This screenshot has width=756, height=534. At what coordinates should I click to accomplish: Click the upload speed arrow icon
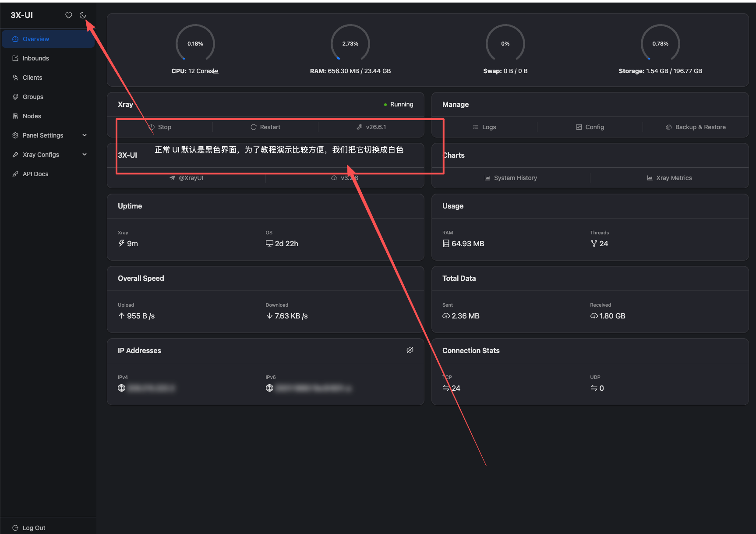click(121, 316)
